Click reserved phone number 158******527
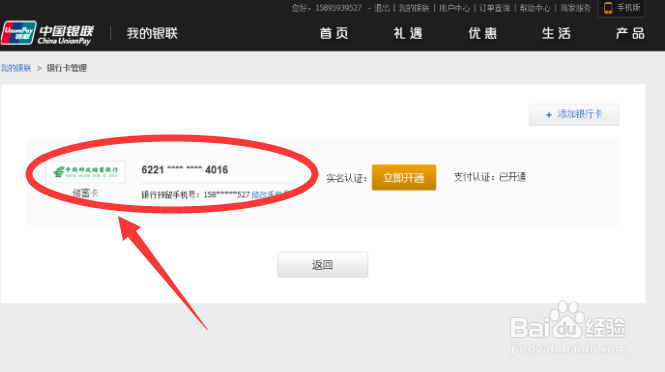The image size is (665, 372). [226, 195]
